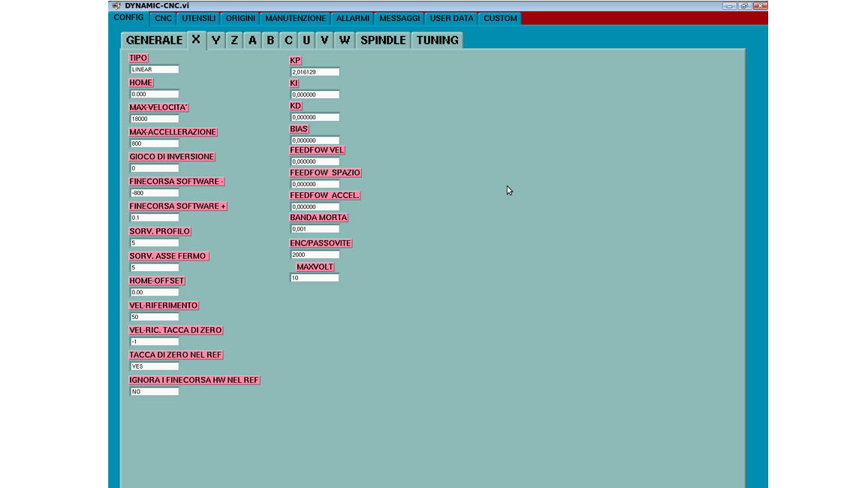Screen dimensions: 868x488
Task: Click the MAX-ACCELLERAZIONE label
Action: [173, 132]
